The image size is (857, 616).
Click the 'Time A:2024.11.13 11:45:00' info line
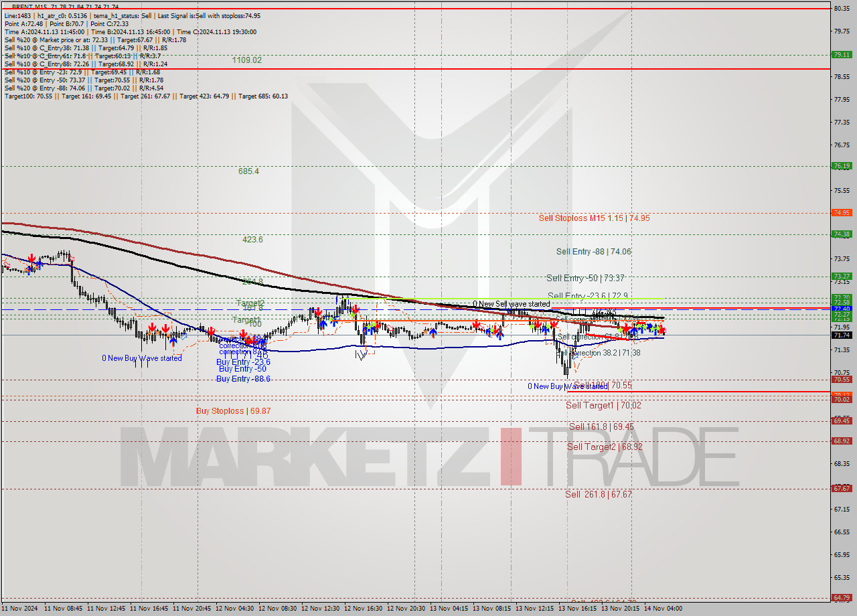tap(130, 31)
